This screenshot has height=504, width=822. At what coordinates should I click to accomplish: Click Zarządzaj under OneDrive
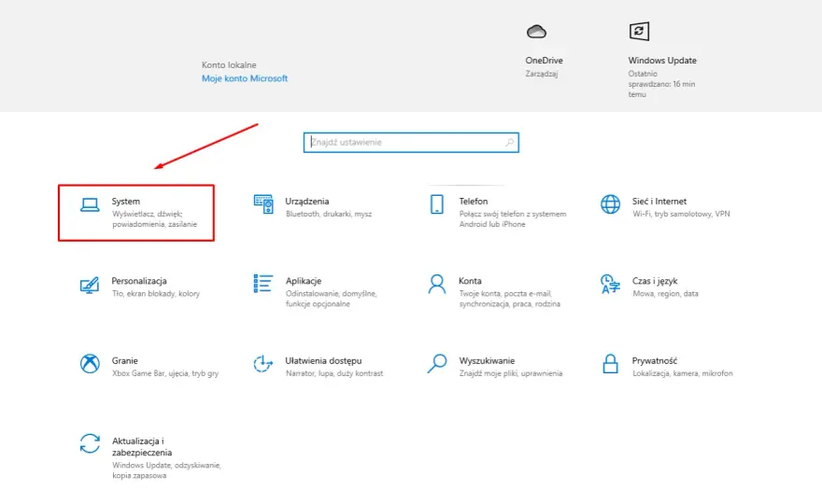tap(542, 74)
